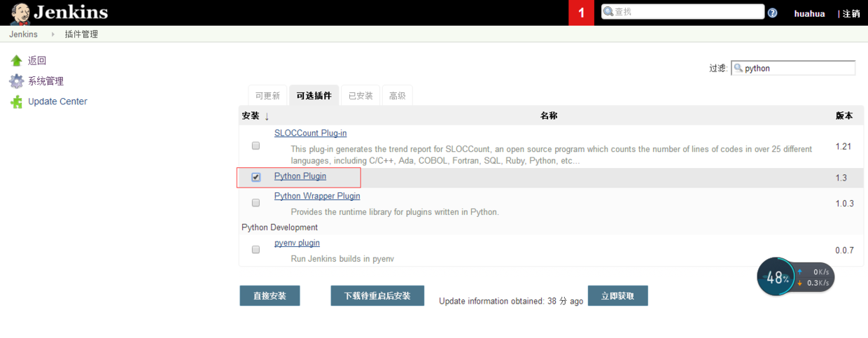Screen dimensions: 868x338
Task: Click the 插件管理 breadcrumb link
Action: pyautogui.click(x=81, y=34)
